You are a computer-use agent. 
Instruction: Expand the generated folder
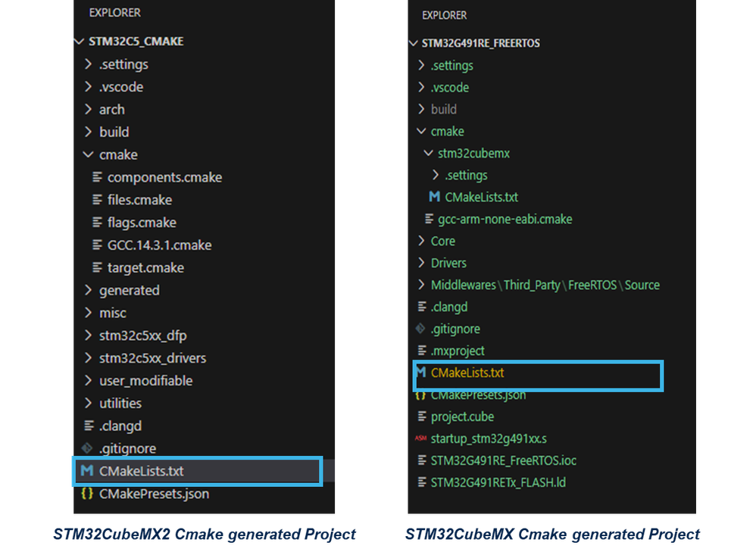pyautogui.click(x=88, y=290)
